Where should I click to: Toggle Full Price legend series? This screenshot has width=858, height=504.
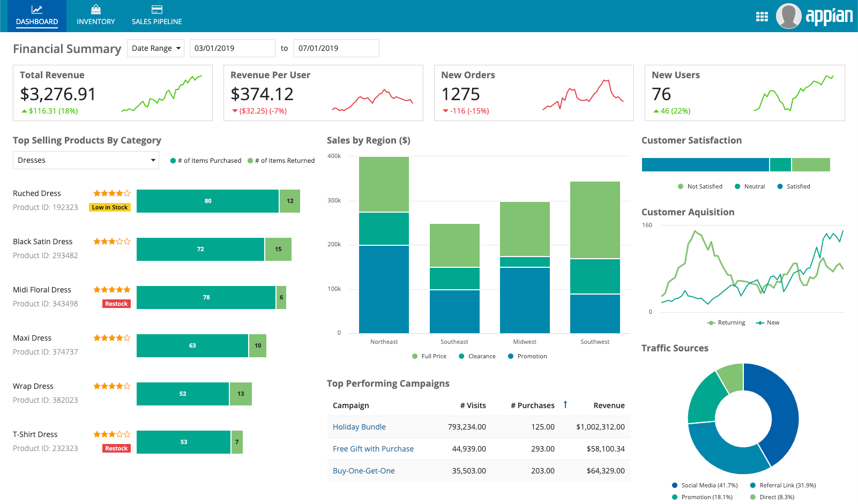click(x=429, y=356)
